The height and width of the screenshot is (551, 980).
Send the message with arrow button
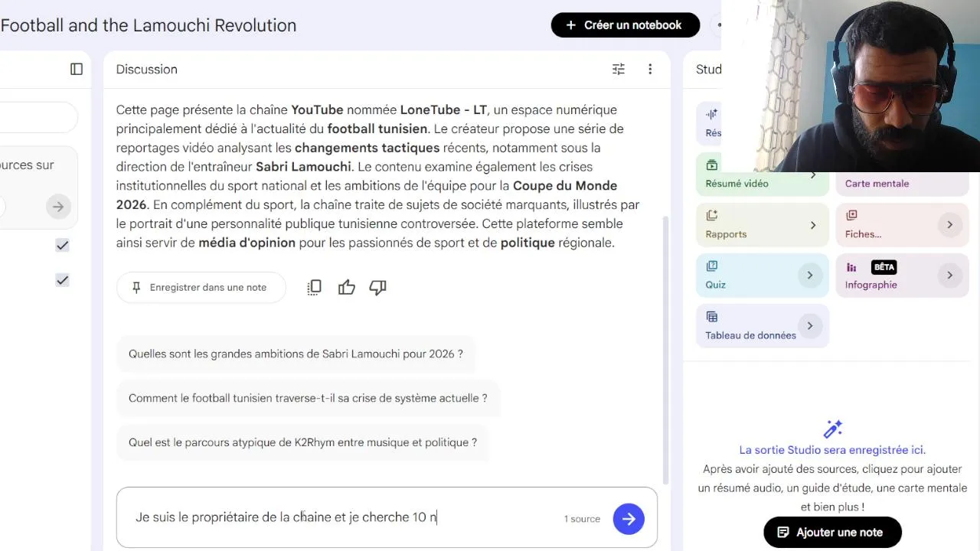coord(629,519)
